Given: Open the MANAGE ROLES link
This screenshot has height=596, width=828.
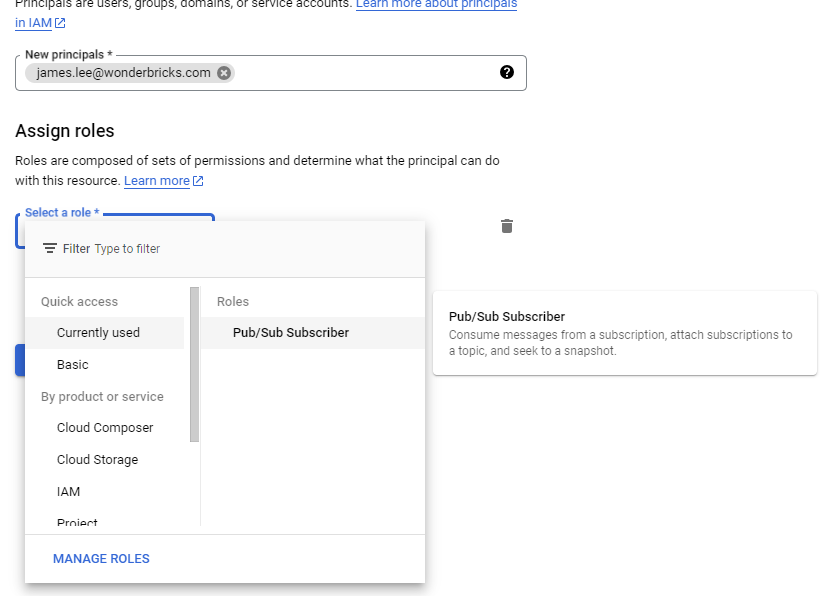Looking at the screenshot, I should (x=101, y=559).
